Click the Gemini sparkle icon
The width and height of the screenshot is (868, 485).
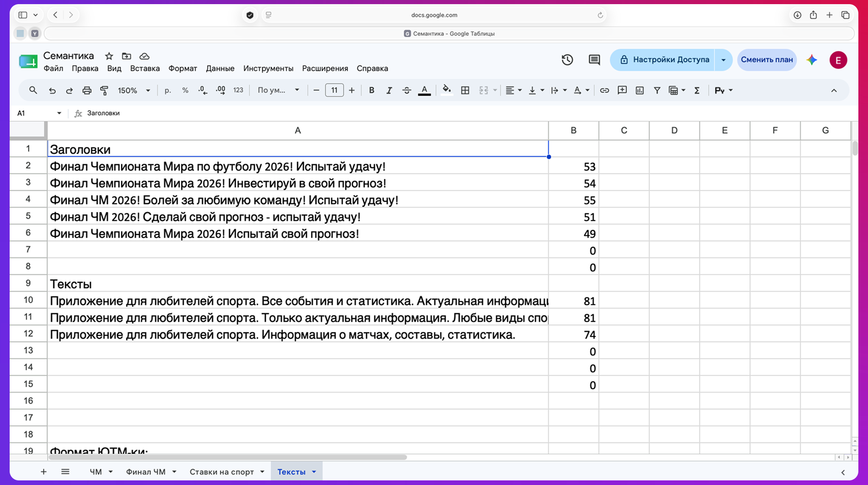pyautogui.click(x=812, y=60)
